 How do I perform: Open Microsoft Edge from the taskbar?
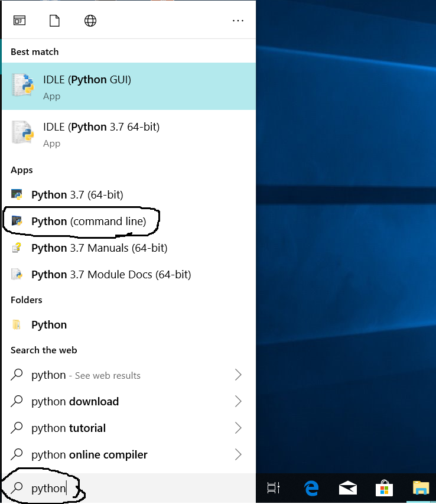coord(311,488)
